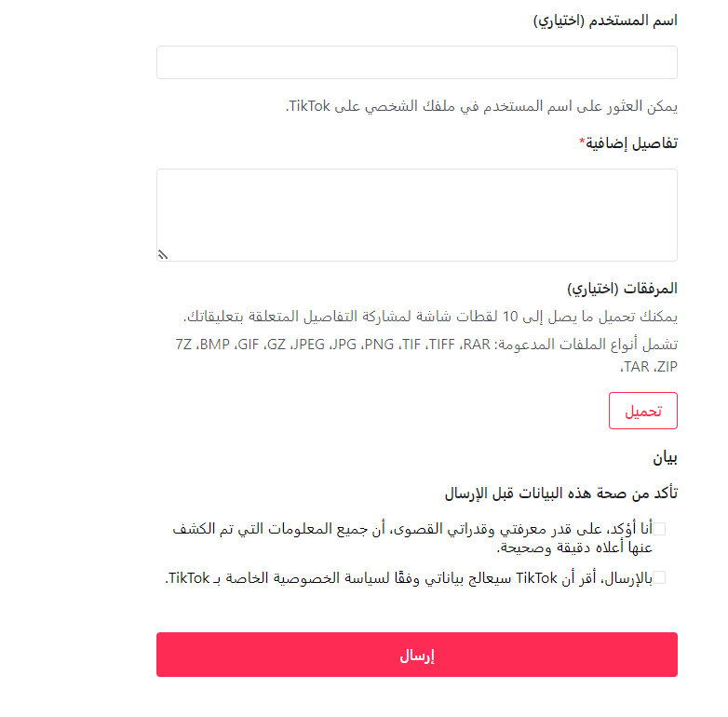The width and height of the screenshot is (728, 717).
Task: Click the username (اسم المستخدم) input field
Action: point(416,62)
